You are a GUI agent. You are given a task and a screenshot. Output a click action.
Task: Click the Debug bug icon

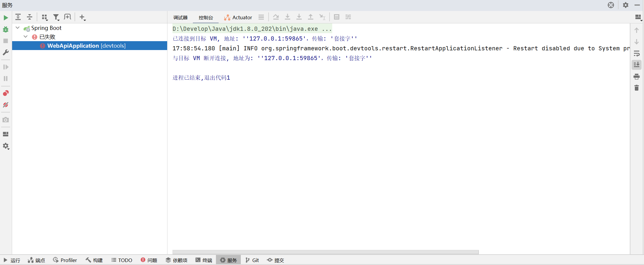[6, 29]
